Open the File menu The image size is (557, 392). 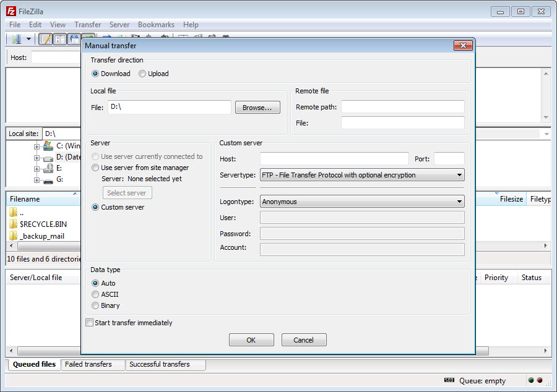(15, 25)
